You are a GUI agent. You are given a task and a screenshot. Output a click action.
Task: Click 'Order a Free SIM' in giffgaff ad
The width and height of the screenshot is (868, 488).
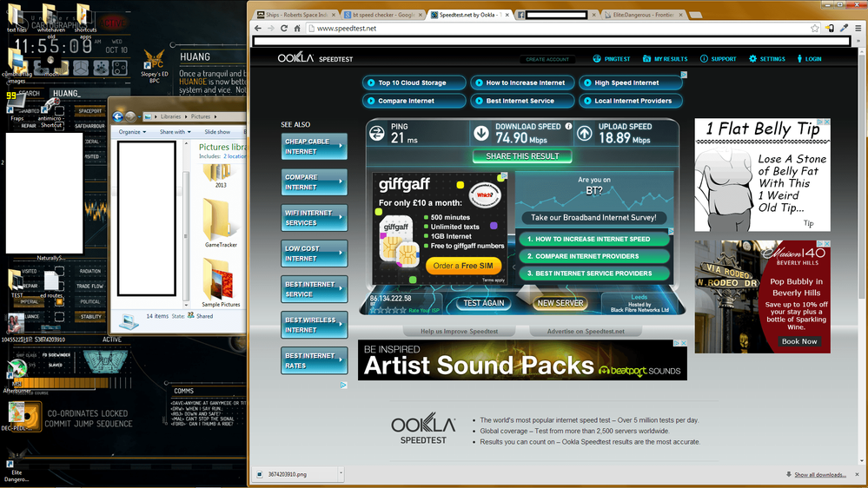[463, 266]
